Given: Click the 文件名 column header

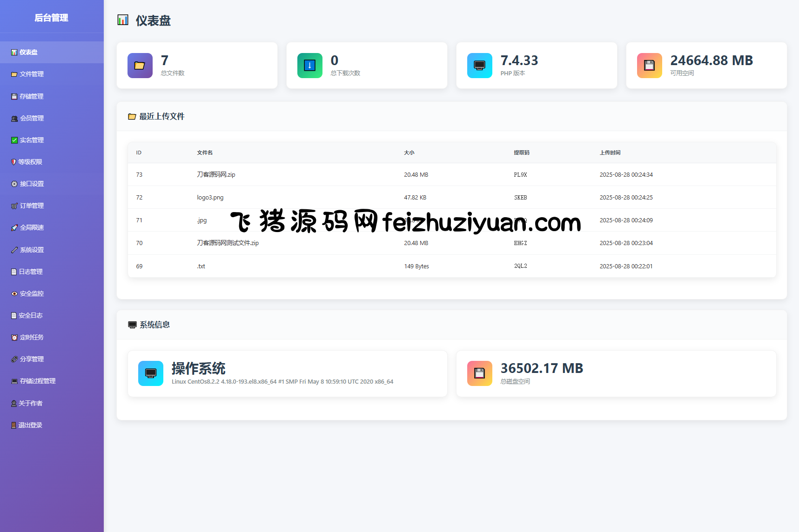Looking at the screenshot, I should [205, 153].
